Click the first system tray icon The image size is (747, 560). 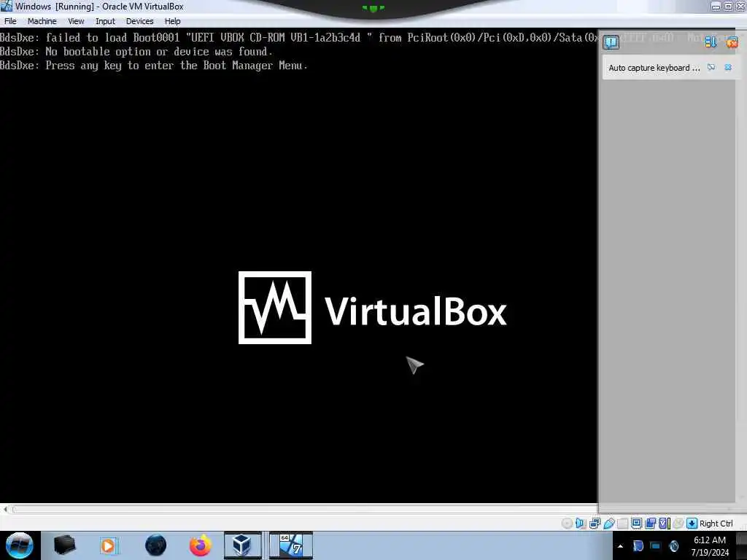click(x=638, y=546)
